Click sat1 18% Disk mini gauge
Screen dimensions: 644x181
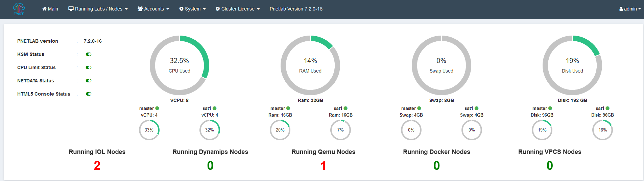coord(603,130)
